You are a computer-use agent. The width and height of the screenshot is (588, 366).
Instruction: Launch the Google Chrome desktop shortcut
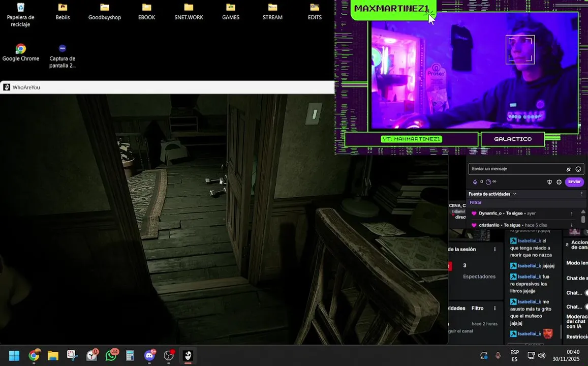point(21,52)
